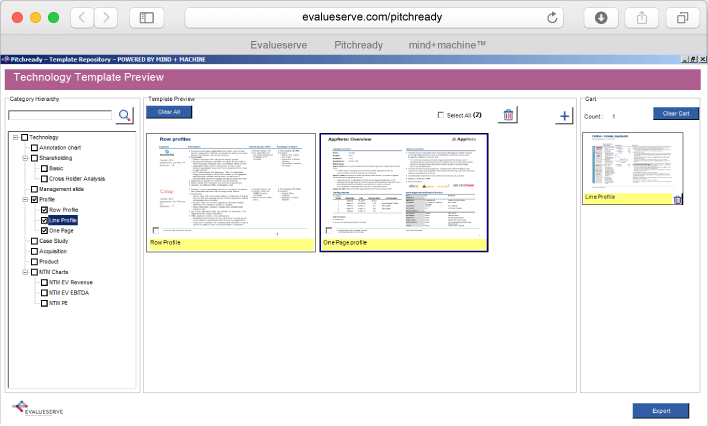708x426 pixels.
Task: Click the Export button
Action: [x=661, y=411]
